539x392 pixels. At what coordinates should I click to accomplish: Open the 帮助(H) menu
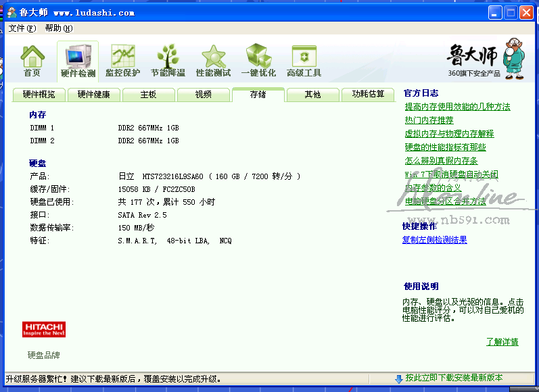[x=59, y=28]
